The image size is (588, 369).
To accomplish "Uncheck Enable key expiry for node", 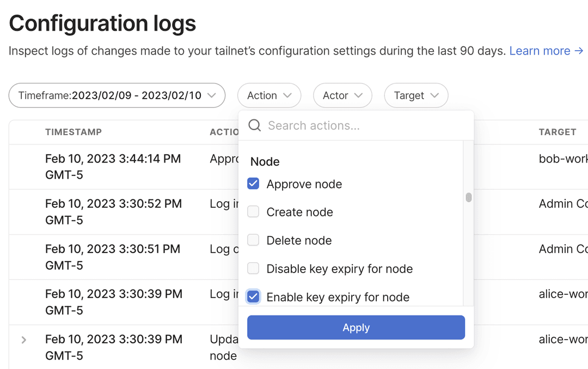I will pyautogui.click(x=253, y=297).
